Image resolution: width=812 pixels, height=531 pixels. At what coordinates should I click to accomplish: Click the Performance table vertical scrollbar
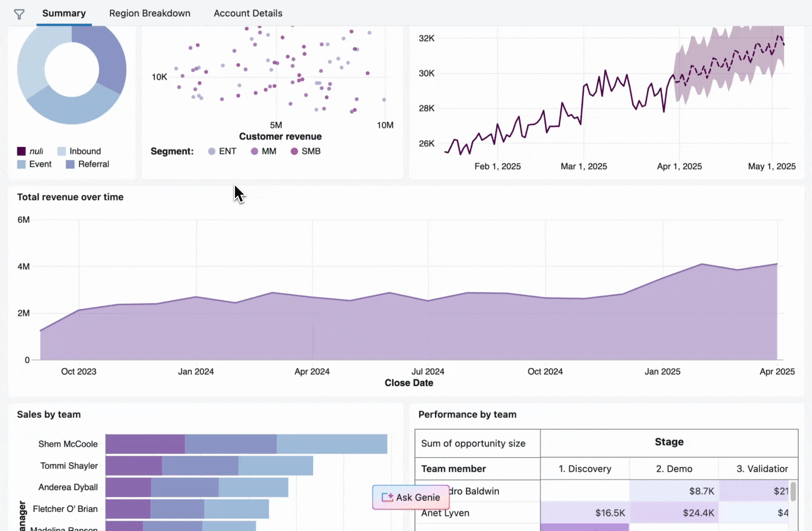click(793, 492)
